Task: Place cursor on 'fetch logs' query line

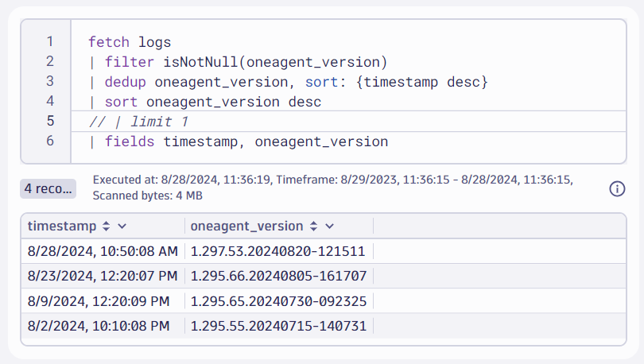Action: (x=130, y=42)
